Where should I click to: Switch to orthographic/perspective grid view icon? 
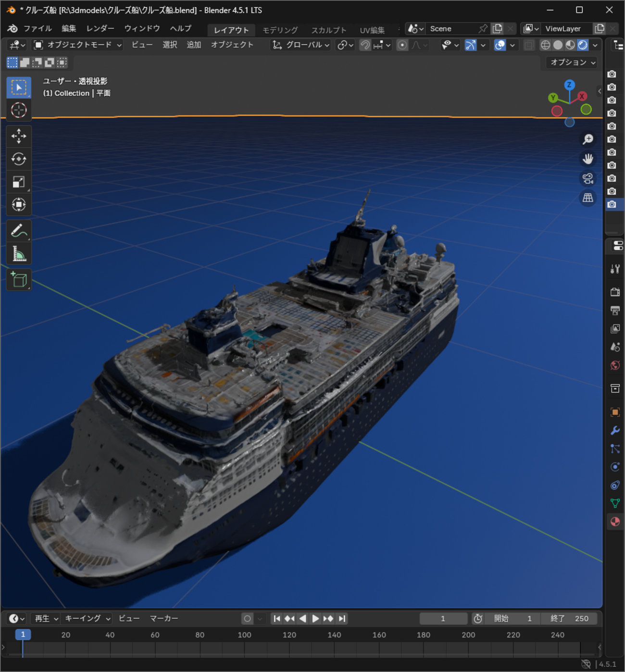coord(587,198)
